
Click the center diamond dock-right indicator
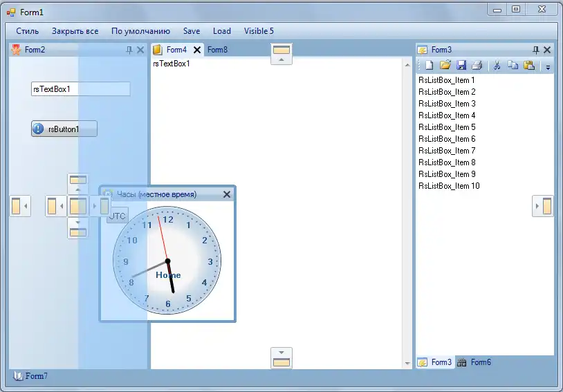pos(100,206)
